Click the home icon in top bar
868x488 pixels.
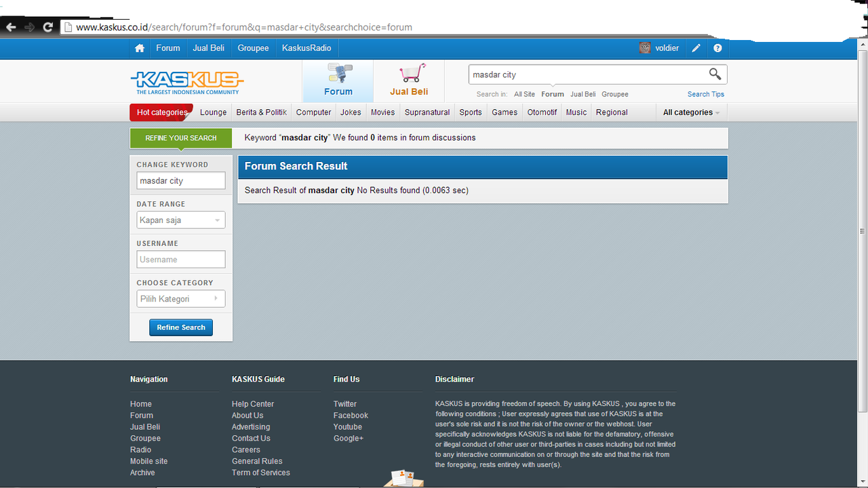(x=140, y=48)
